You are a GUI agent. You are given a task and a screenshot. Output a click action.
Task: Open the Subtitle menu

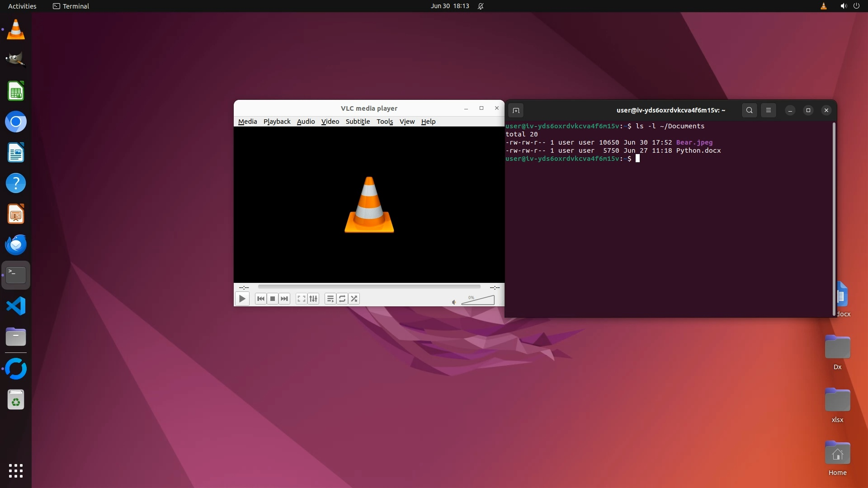pos(358,122)
